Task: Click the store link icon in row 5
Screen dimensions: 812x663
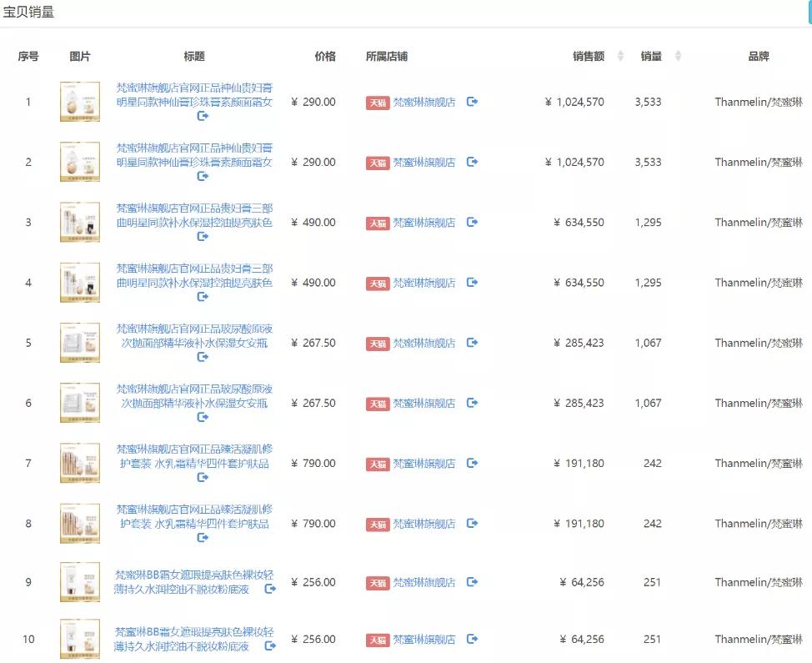Action: [x=472, y=343]
